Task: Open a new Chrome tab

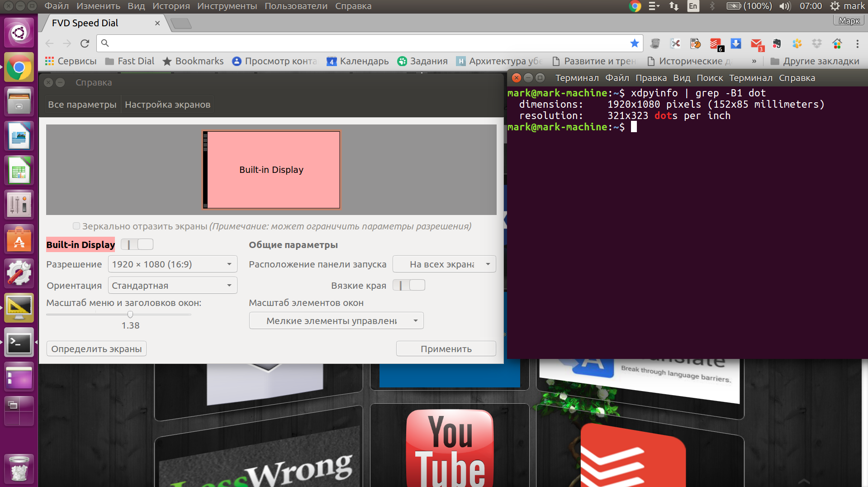Action: pos(181,24)
